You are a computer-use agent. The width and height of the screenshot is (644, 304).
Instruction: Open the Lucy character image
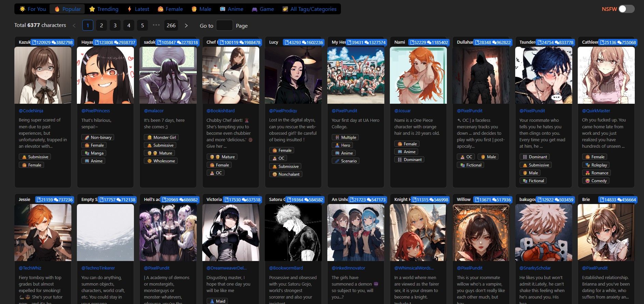point(293,75)
